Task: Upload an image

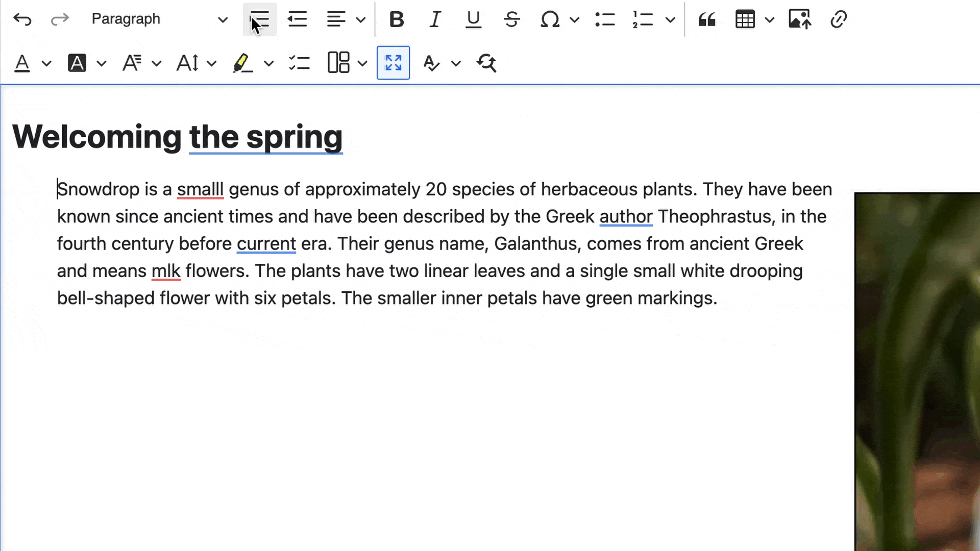Action: click(x=800, y=19)
